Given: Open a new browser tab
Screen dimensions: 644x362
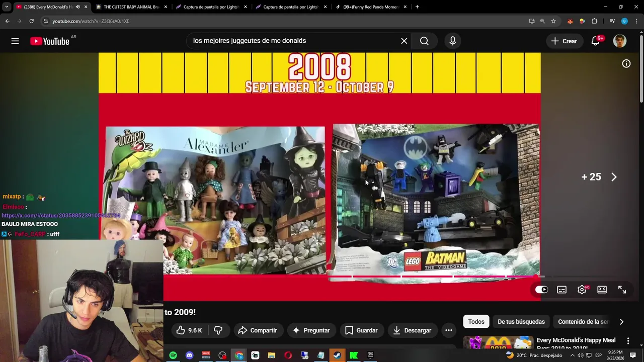Looking at the screenshot, I should 417,7.
